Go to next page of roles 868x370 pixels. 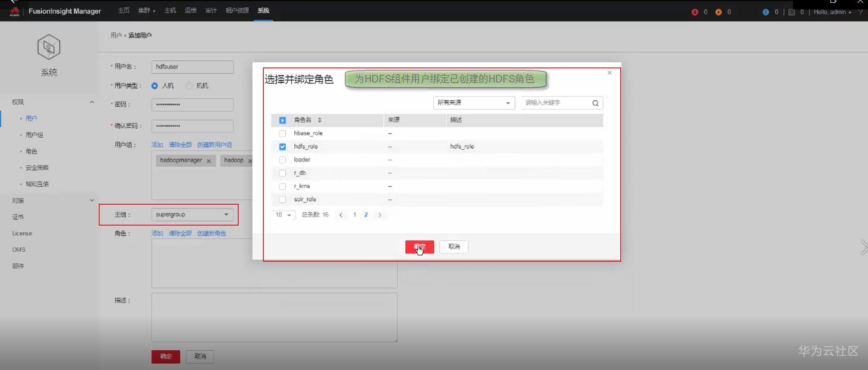coord(380,215)
